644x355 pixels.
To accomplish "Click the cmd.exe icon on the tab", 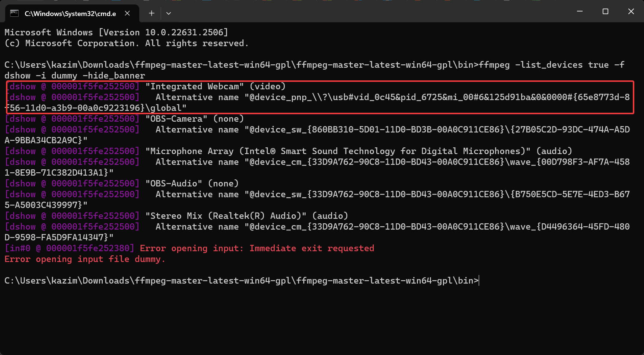I will point(15,13).
